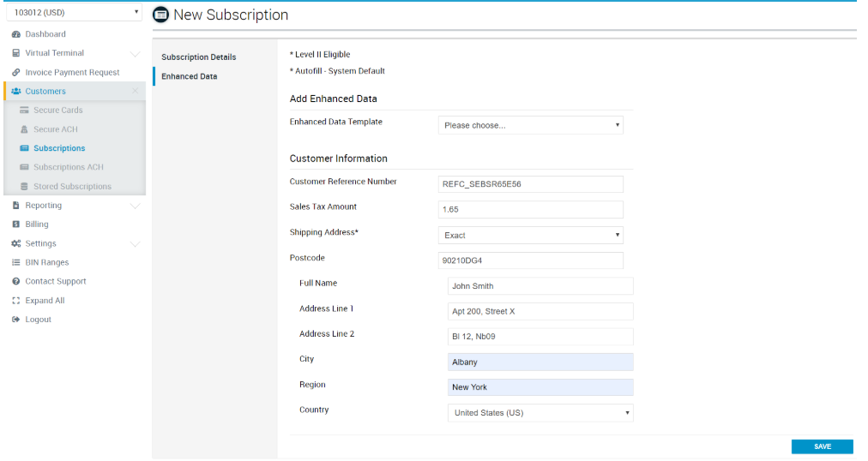This screenshot has width=868, height=461.
Task: Select the Enhanced Data tab
Action: pyautogui.click(x=190, y=76)
